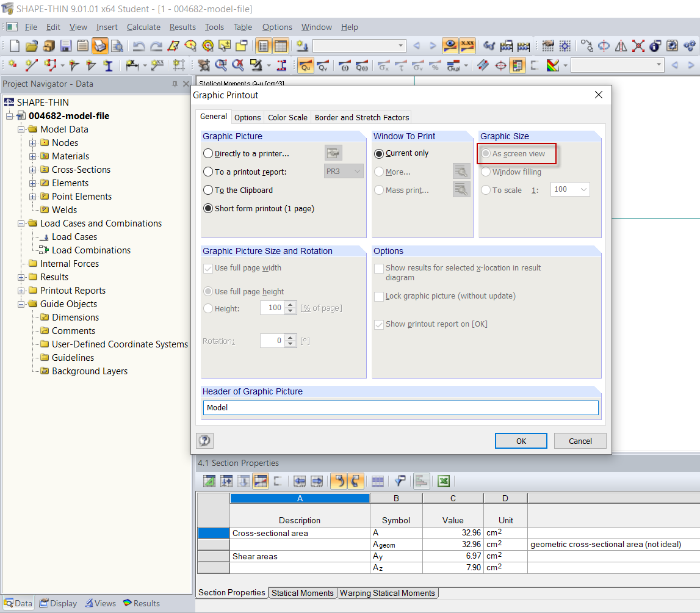Expand the Results node in navigator
Viewport: 700px width, 613px height.
(x=21, y=277)
